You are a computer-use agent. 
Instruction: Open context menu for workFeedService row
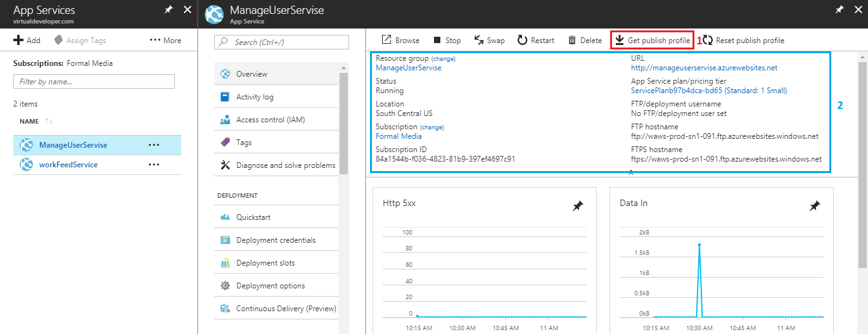(x=154, y=165)
